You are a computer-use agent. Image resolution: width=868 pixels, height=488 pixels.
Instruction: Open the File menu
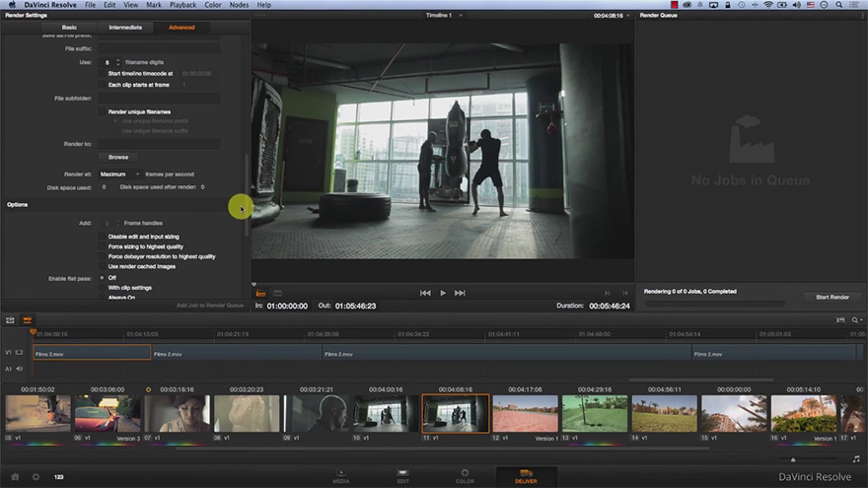click(90, 4)
